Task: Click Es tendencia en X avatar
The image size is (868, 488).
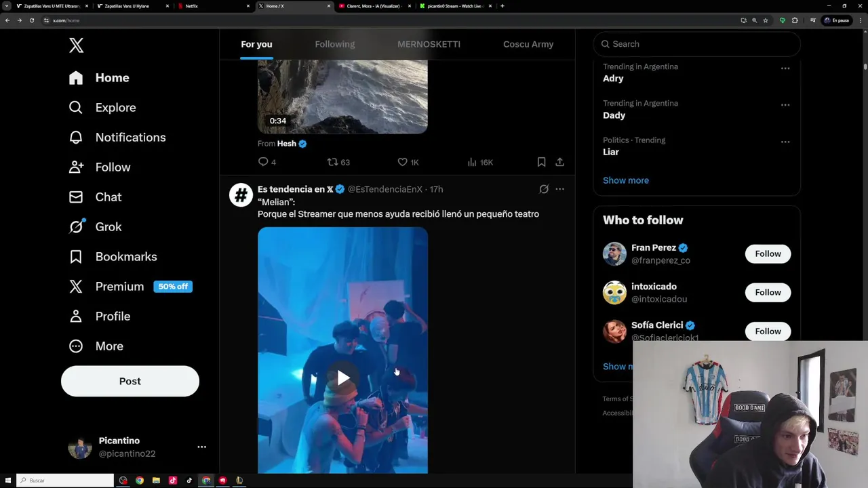Action: (241, 195)
